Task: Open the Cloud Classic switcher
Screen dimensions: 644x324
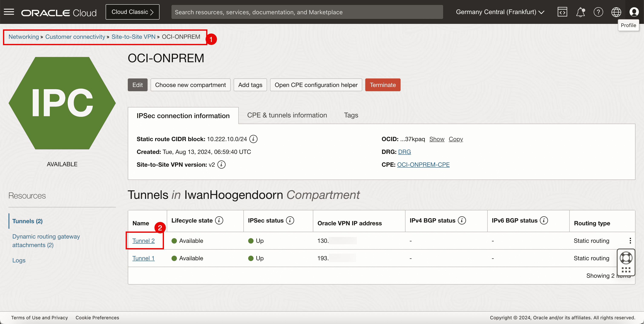Action: pos(132,12)
